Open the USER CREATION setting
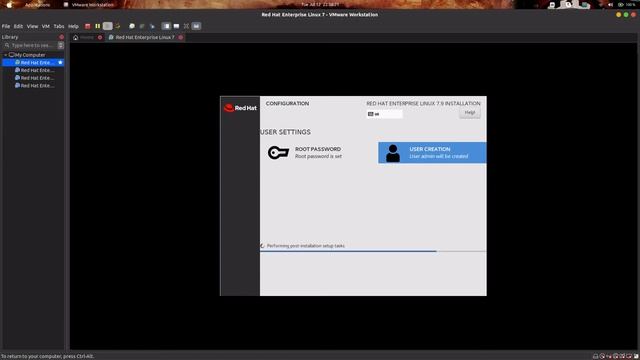The height and width of the screenshot is (360, 640). click(x=432, y=153)
